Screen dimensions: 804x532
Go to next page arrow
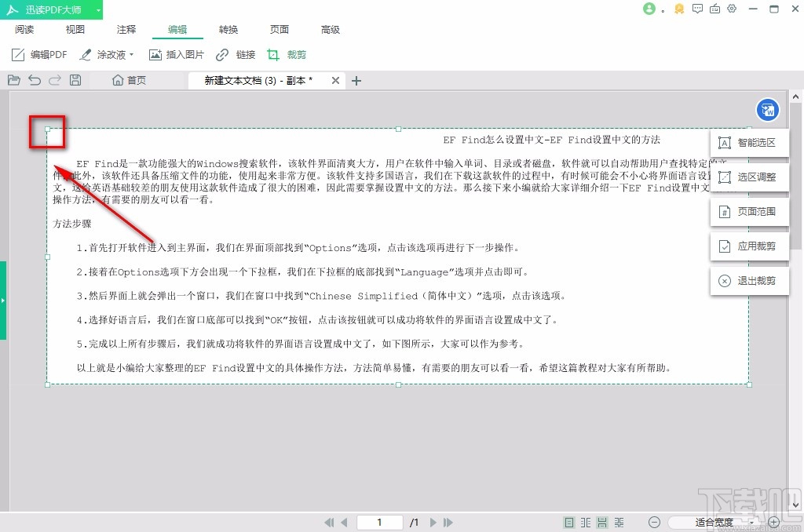433,523
